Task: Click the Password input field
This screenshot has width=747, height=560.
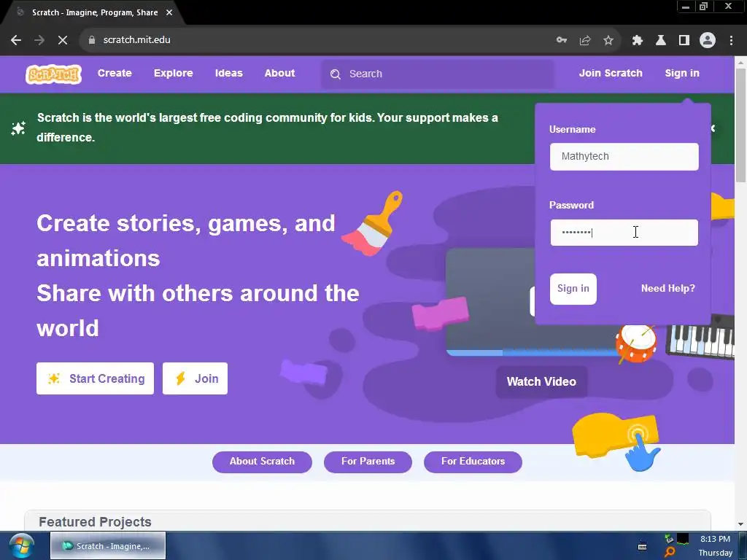Action: pos(624,233)
